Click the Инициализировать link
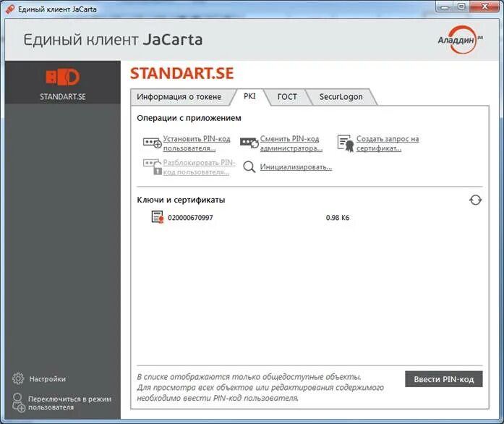This screenshot has width=504, height=424. tap(296, 167)
